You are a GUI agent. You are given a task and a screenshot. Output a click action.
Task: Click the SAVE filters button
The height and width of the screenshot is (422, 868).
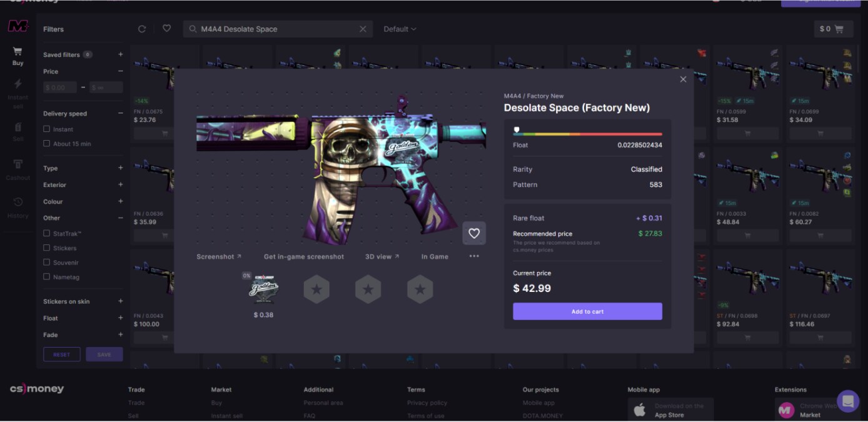(x=104, y=354)
